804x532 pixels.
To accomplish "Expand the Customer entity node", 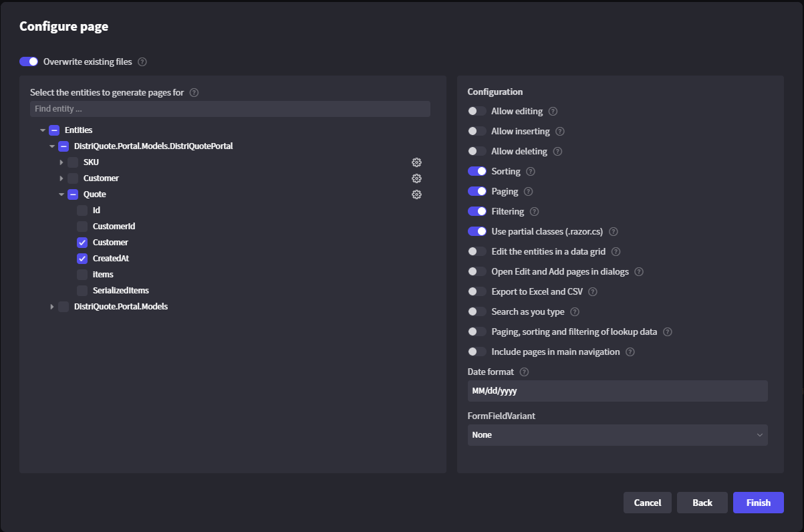I will (61, 178).
